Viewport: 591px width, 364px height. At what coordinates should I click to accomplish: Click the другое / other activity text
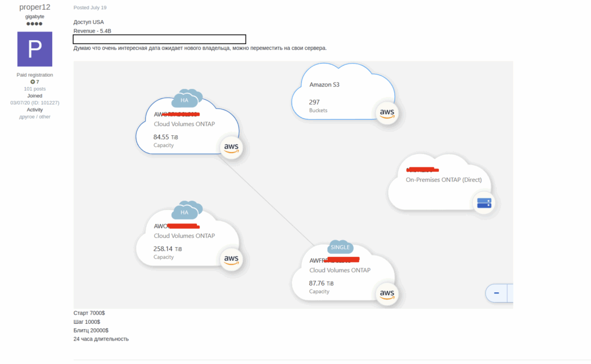pyautogui.click(x=34, y=116)
